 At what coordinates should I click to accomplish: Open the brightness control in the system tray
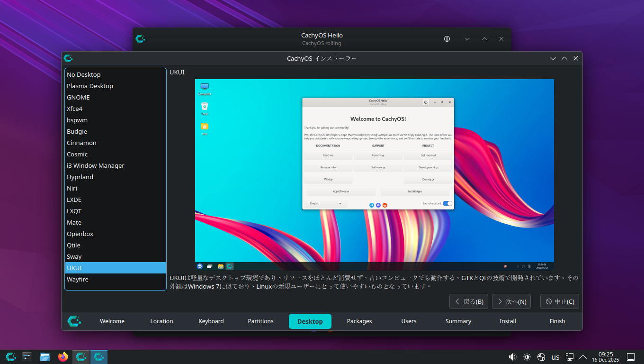click(527, 357)
